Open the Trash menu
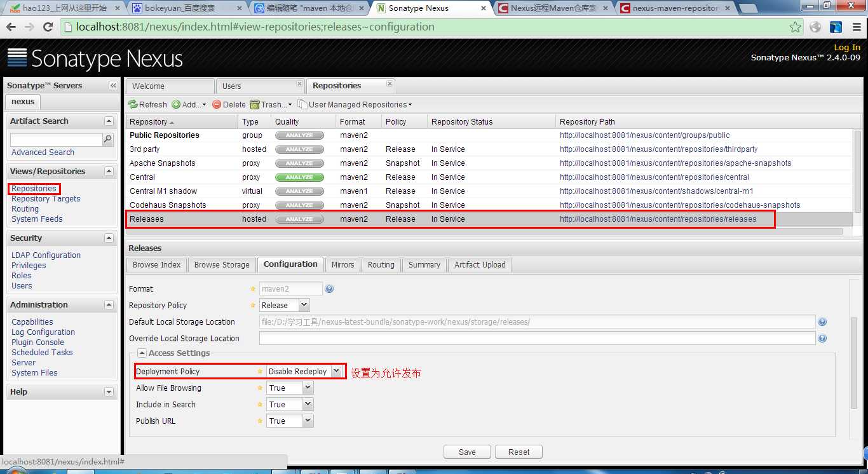The width and height of the screenshot is (868, 474). tap(271, 104)
